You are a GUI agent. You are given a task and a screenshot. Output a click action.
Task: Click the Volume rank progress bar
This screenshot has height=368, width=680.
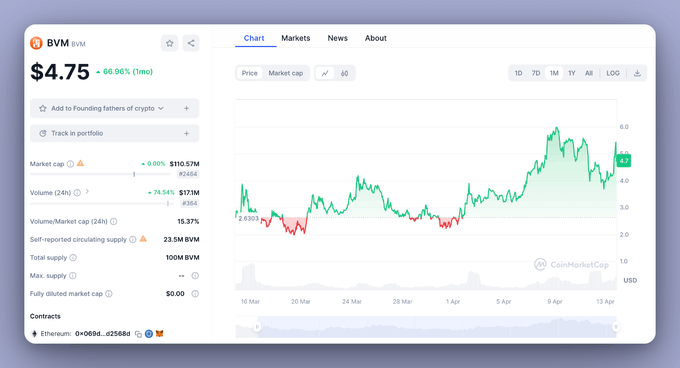tap(102, 203)
